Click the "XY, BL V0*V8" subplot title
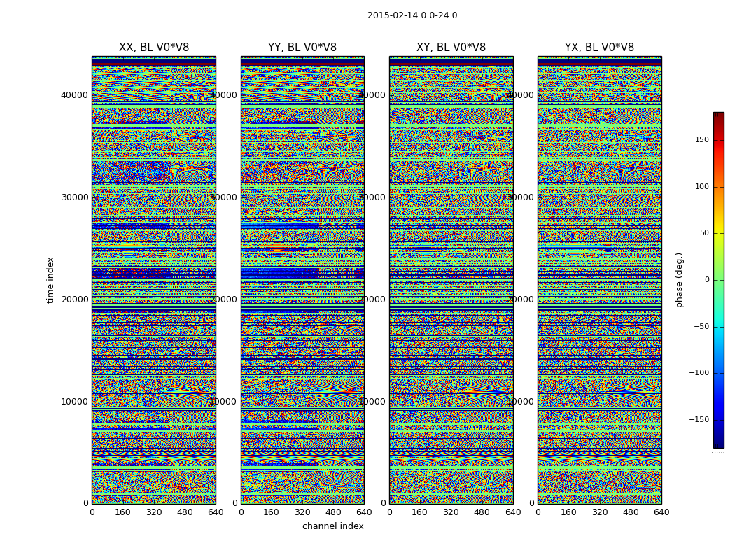 point(451,48)
